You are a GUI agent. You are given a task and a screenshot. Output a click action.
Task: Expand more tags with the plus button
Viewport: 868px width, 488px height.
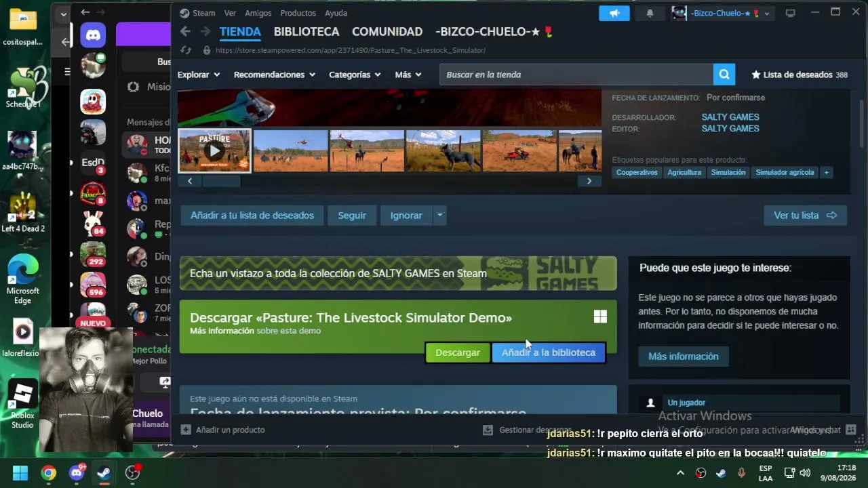826,173
